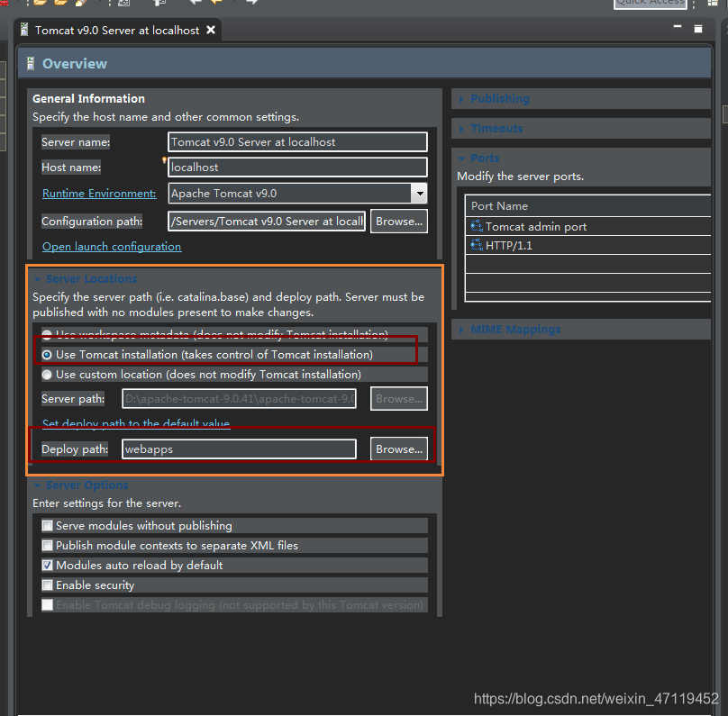Click Browse next to Deploy path
728x716 pixels.
[x=399, y=449]
